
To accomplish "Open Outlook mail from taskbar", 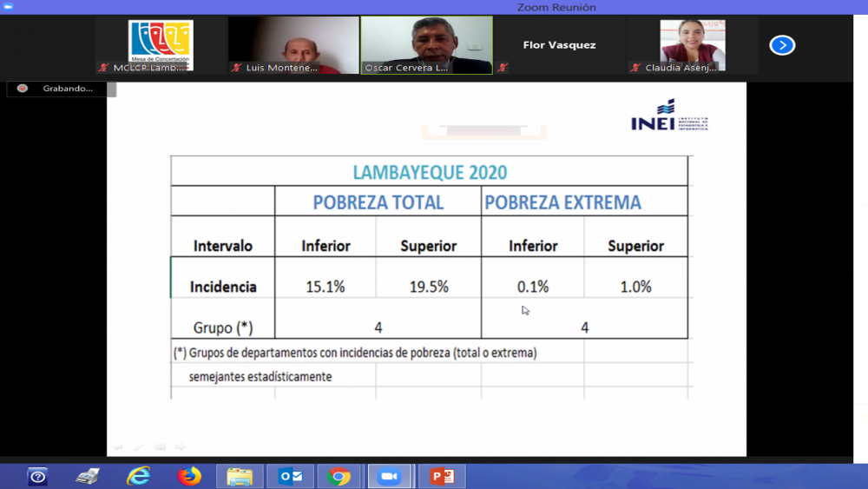I will click(289, 476).
